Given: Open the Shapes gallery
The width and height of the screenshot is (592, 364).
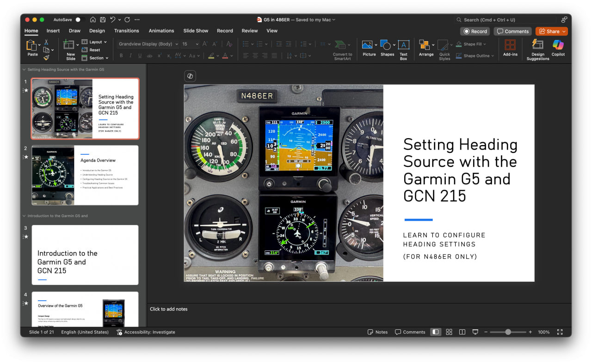Looking at the screenshot, I should (387, 49).
